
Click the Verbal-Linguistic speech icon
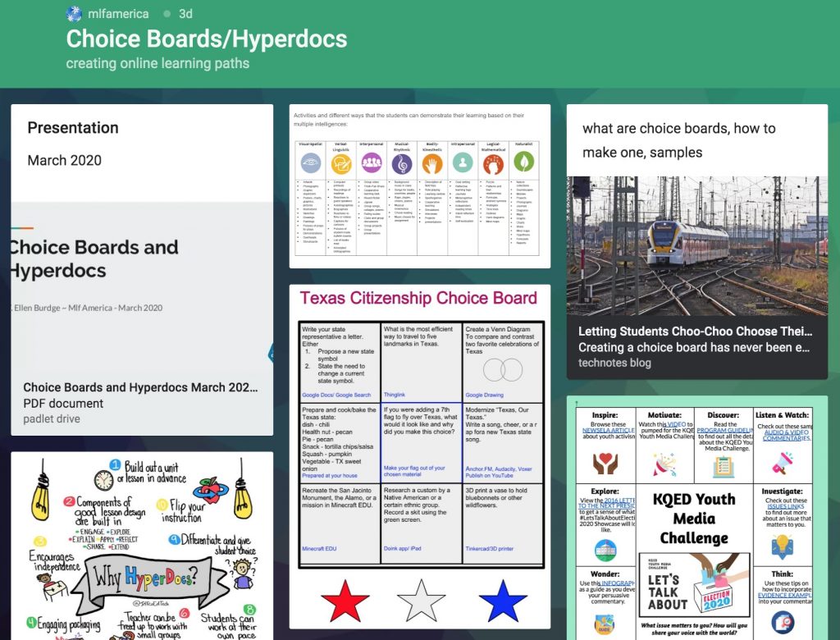[340, 163]
